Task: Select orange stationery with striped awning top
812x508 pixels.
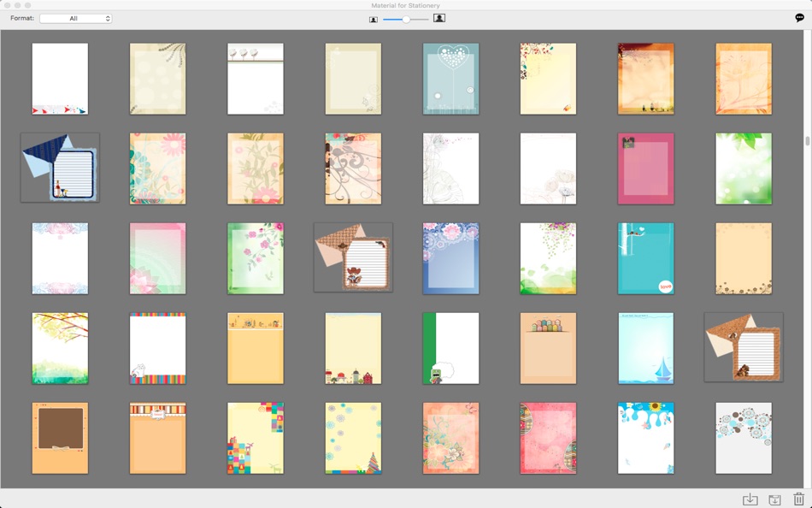Action: pos(157,438)
